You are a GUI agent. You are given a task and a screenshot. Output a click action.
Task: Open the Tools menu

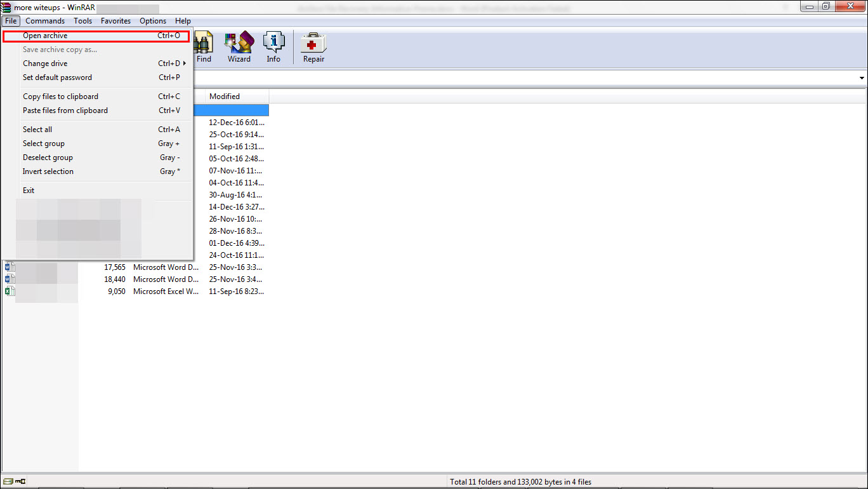pos(82,21)
